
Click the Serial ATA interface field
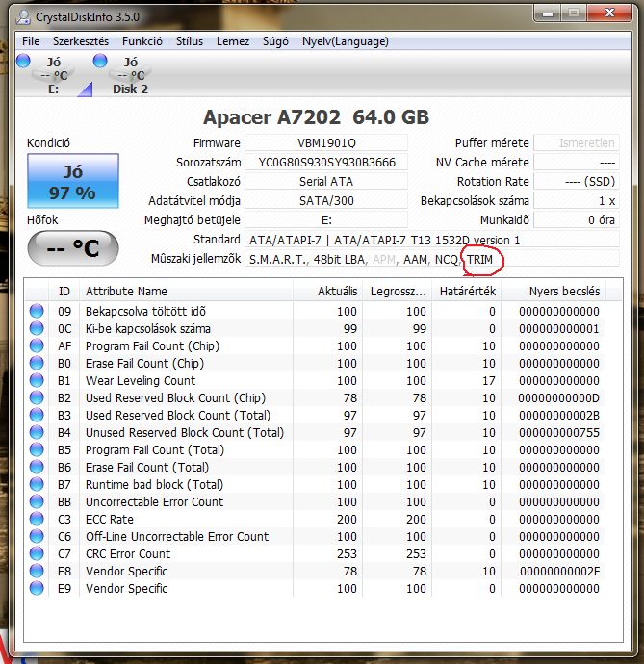click(326, 182)
